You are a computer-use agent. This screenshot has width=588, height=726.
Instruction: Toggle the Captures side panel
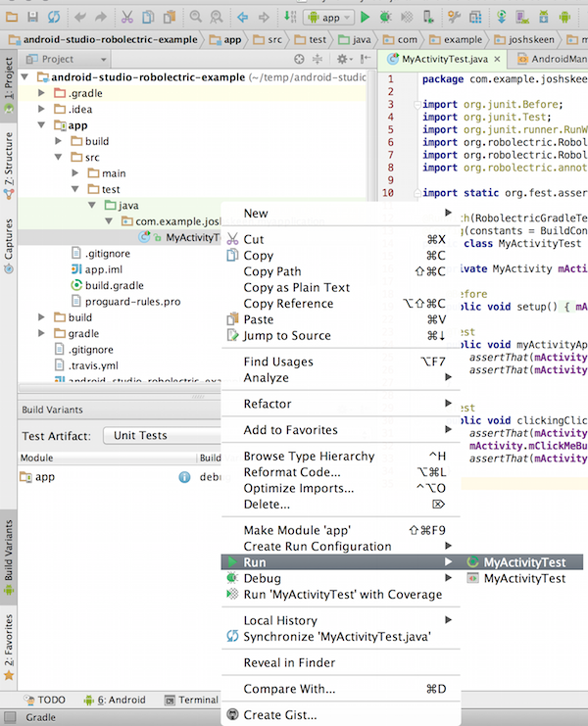[9, 246]
